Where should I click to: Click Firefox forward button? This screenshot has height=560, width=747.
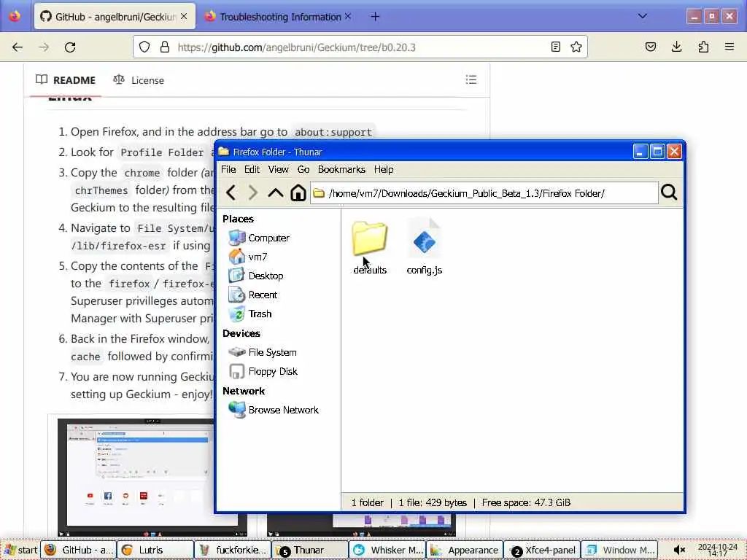44,47
